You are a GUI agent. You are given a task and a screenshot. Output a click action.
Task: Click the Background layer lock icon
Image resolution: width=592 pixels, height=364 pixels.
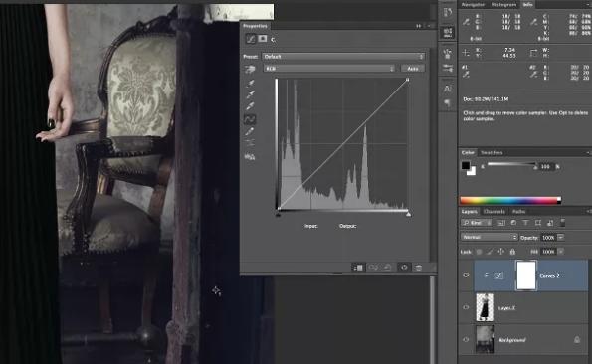(577, 339)
